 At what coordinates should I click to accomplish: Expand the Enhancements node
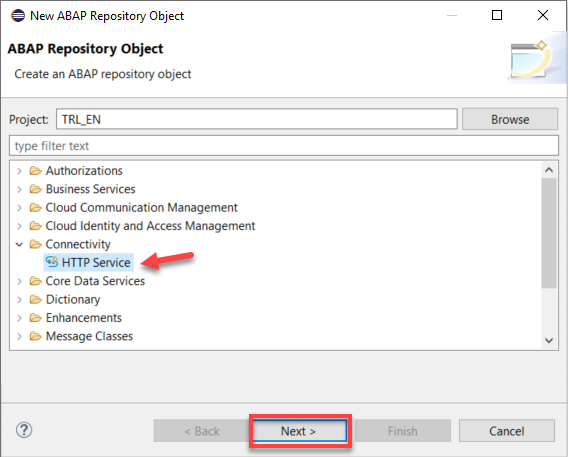click(x=20, y=318)
